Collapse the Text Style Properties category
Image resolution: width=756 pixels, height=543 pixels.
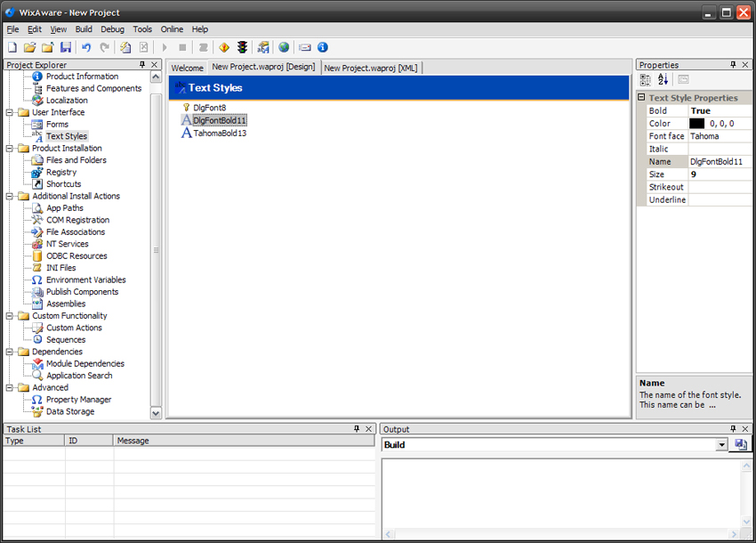coord(642,98)
